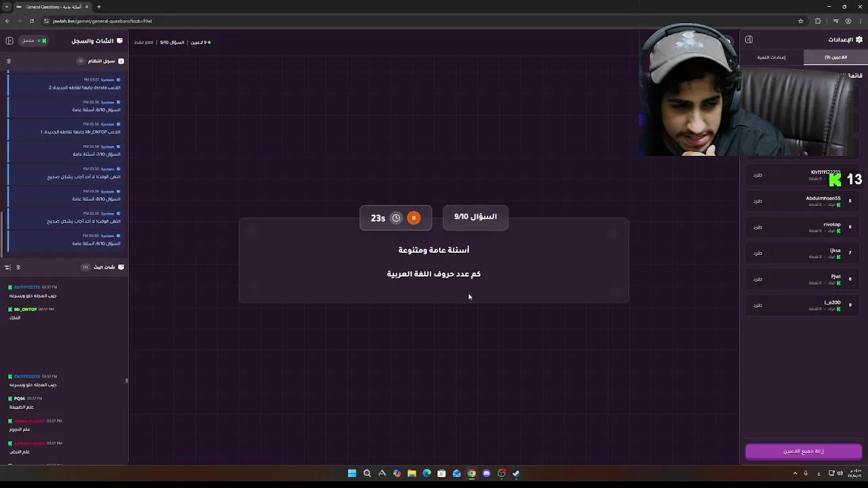The width and height of the screenshot is (868, 488).
Task: Open Steam from the taskbar
Action: coord(516,473)
